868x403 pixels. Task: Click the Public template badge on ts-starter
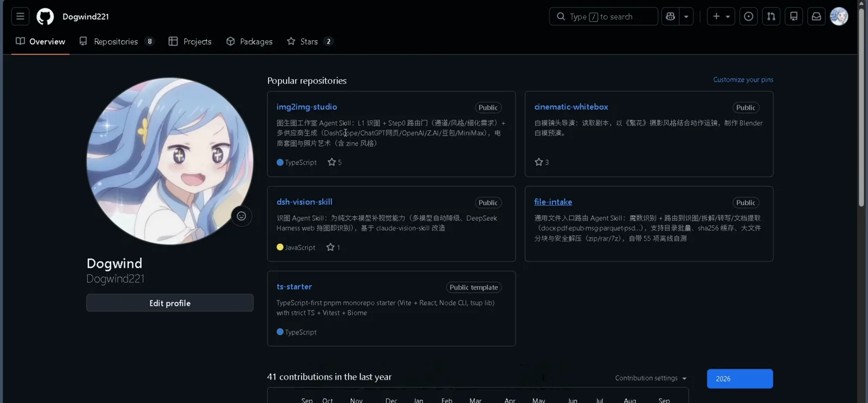(474, 287)
